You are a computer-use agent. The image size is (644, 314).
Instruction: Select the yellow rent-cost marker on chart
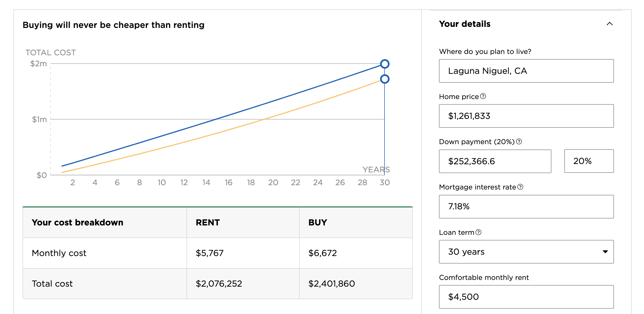coord(385,79)
